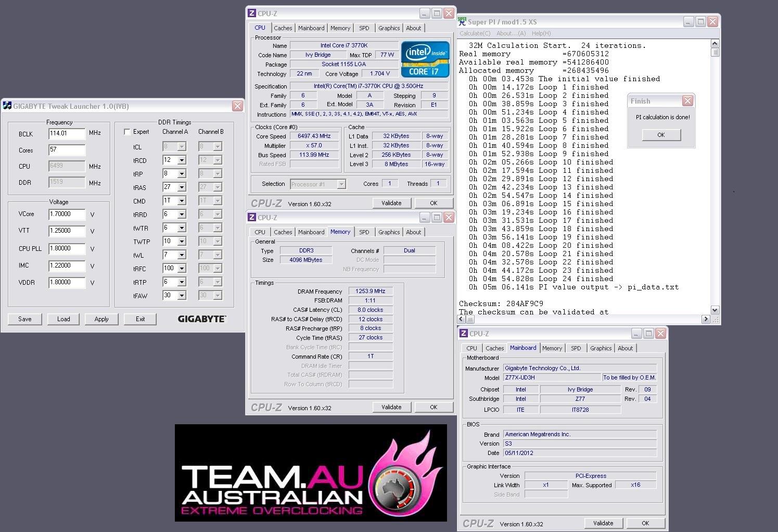778x532 pixels.
Task: Open the tFAW Channel A dropdown
Action: tap(182, 296)
